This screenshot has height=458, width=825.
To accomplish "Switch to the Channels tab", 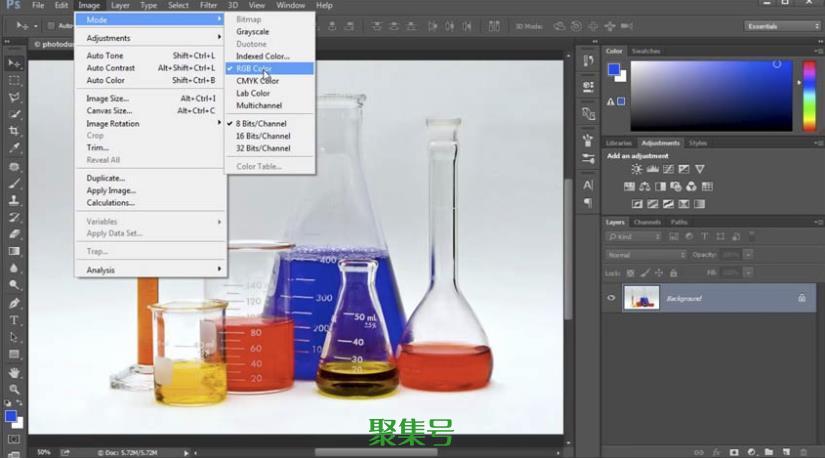I will pos(647,222).
